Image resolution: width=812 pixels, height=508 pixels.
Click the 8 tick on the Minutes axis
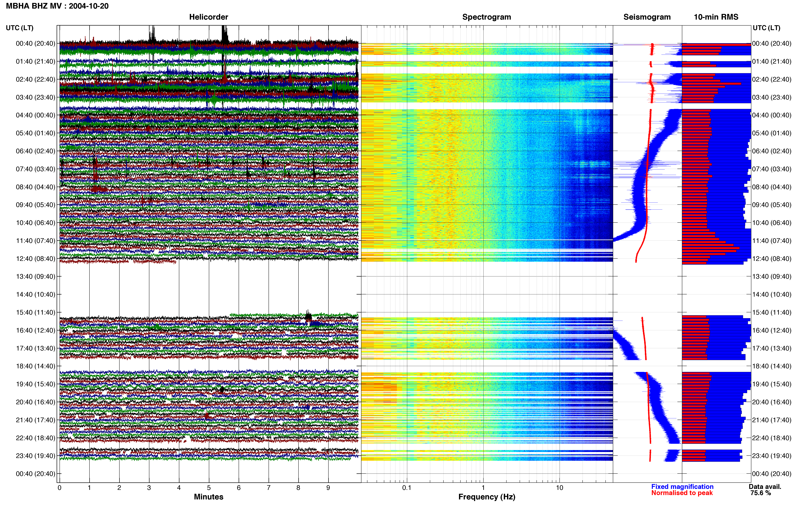pyautogui.click(x=298, y=487)
